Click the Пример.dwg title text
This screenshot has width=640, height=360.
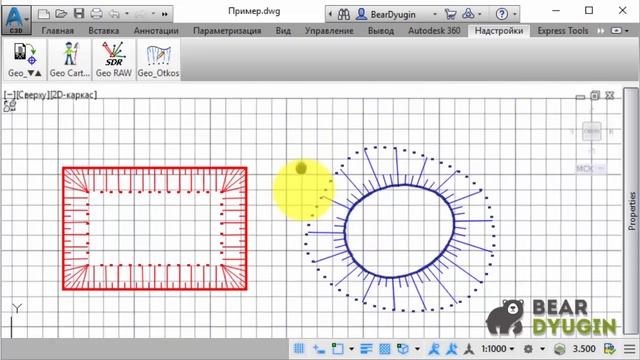(254, 11)
